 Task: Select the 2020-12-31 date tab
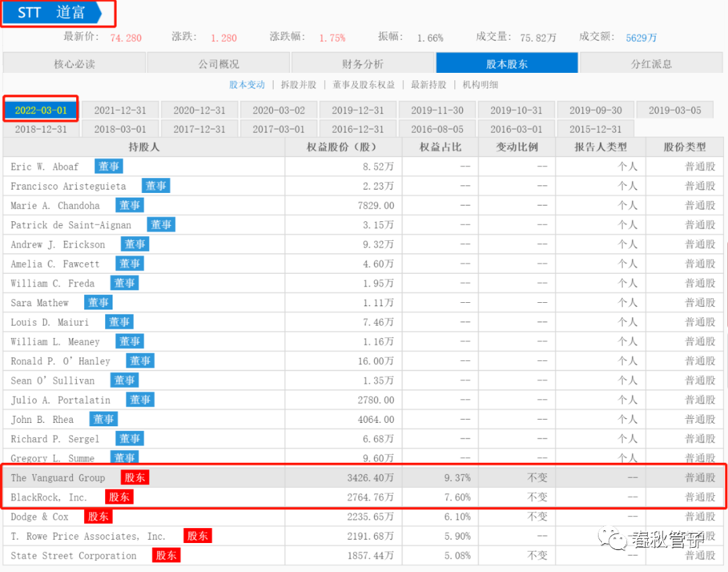click(x=200, y=110)
